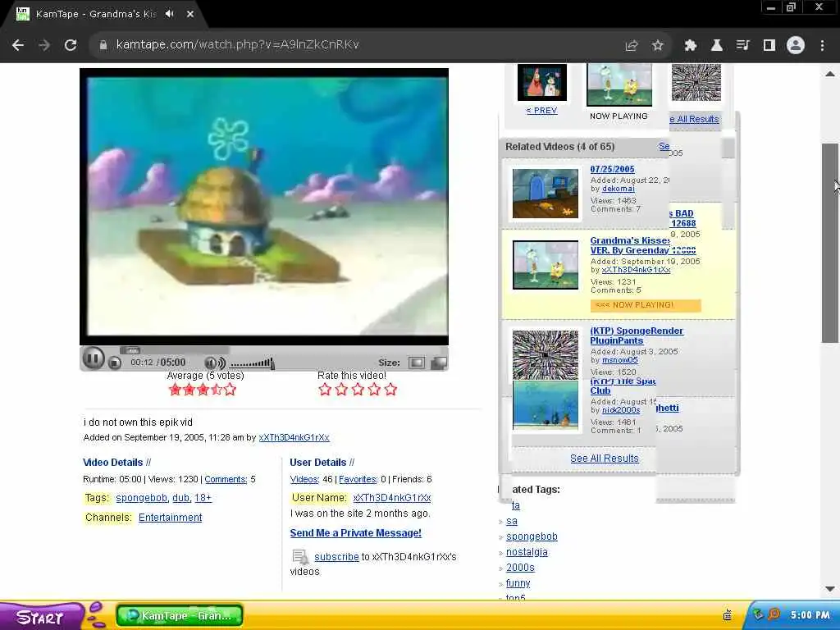
Task: Click the 5:00 PM system tray clock
Action: pos(810,615)
